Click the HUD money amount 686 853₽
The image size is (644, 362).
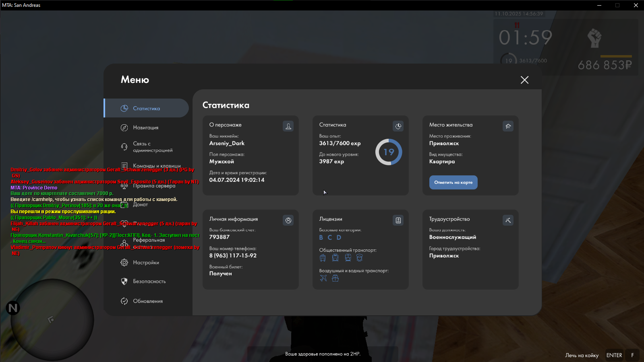click(605, 65)
